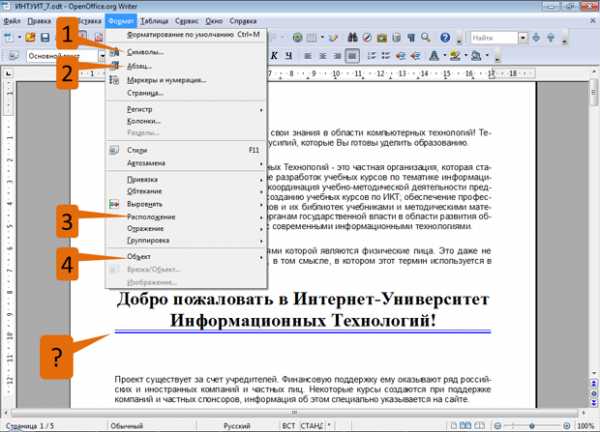Screen dimensions: 600x432
Task: Choose Маркеры и нумерация... entry
Action: [186, 80]
